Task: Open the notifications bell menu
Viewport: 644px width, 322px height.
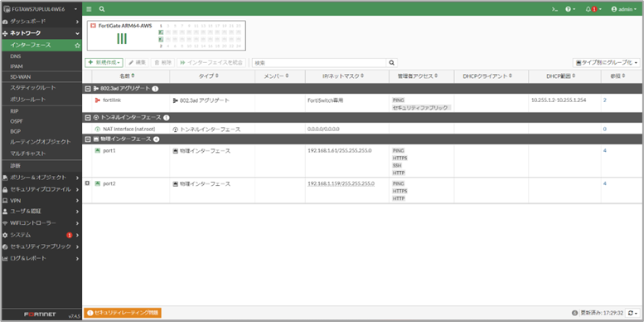Action: [x=593, y=8]
